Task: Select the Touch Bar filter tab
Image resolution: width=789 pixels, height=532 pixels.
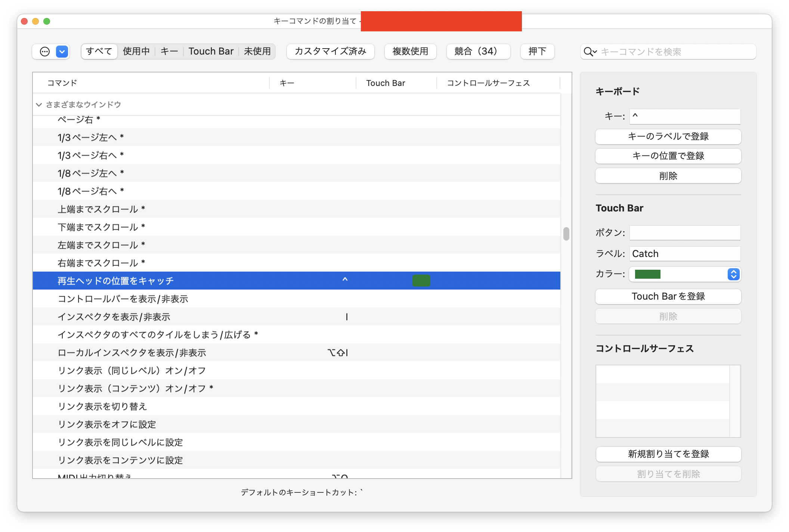Action: point(211,51)
